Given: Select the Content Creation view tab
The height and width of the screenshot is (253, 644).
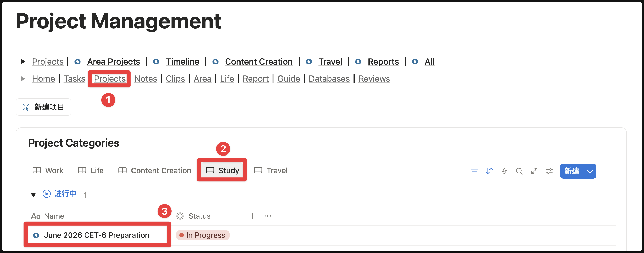Looking at the screenshot, I should 155,171.
